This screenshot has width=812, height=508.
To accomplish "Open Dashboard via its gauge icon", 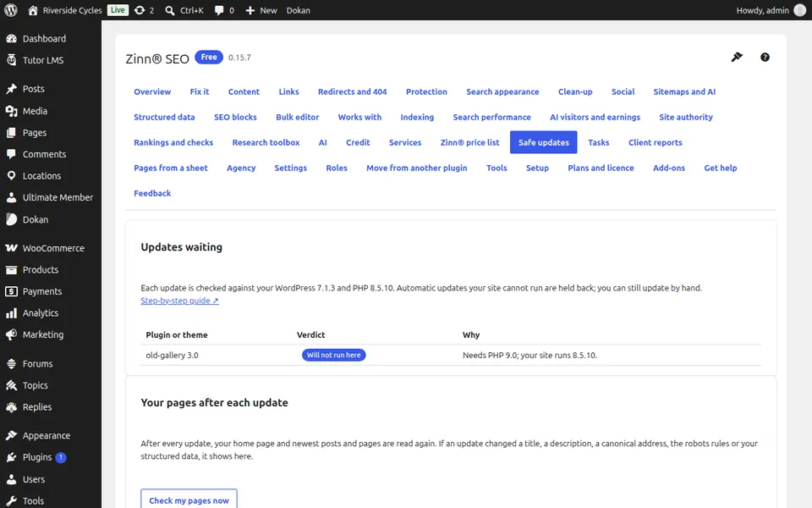I will (x=11, y=38).
